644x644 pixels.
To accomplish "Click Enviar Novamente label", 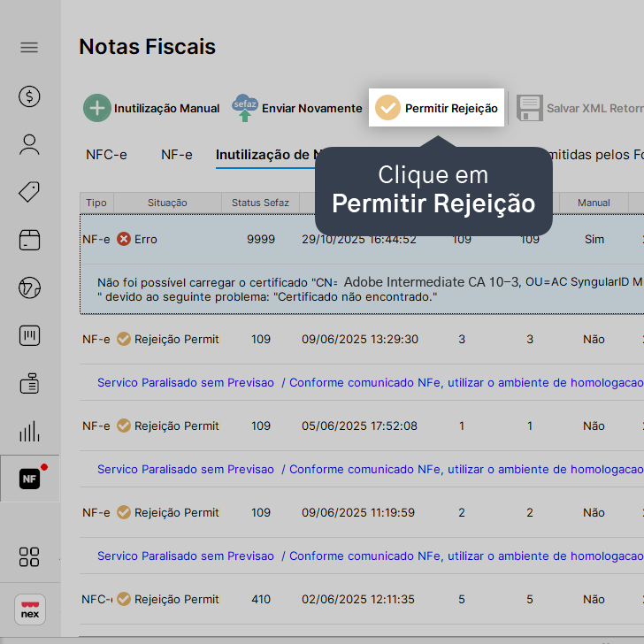I will (312, 109).
